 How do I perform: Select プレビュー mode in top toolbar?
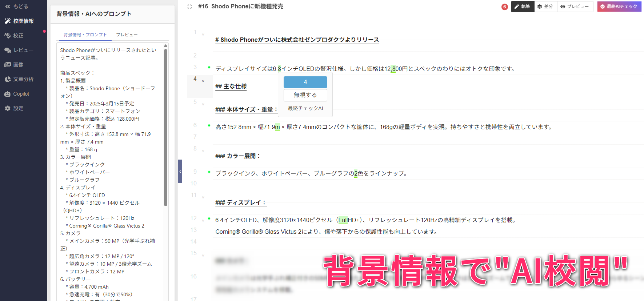pyautogui.click(x=575, y=7)
